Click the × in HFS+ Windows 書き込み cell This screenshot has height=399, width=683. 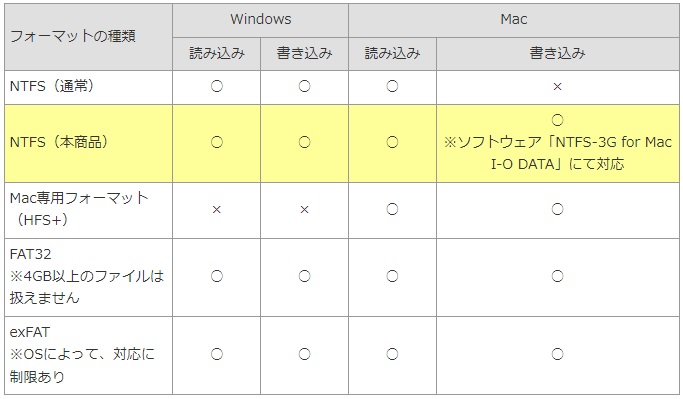[x=304, y=210]
